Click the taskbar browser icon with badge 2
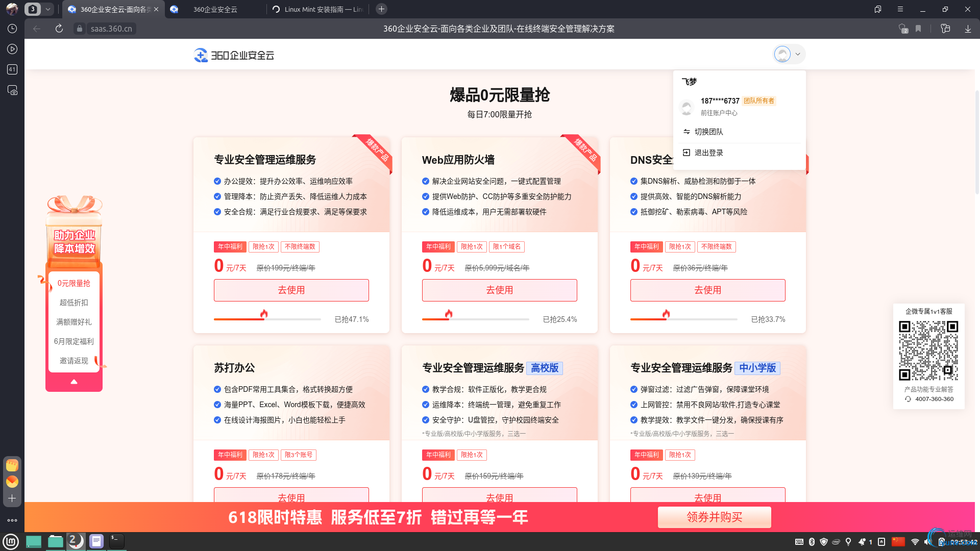The image size is (980, 551). [76, 541]
